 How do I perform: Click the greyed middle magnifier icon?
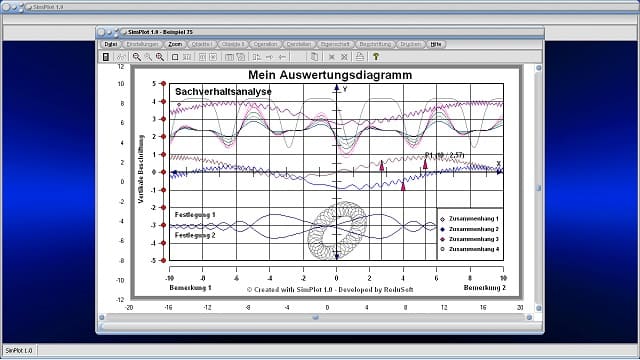point(148,57)
